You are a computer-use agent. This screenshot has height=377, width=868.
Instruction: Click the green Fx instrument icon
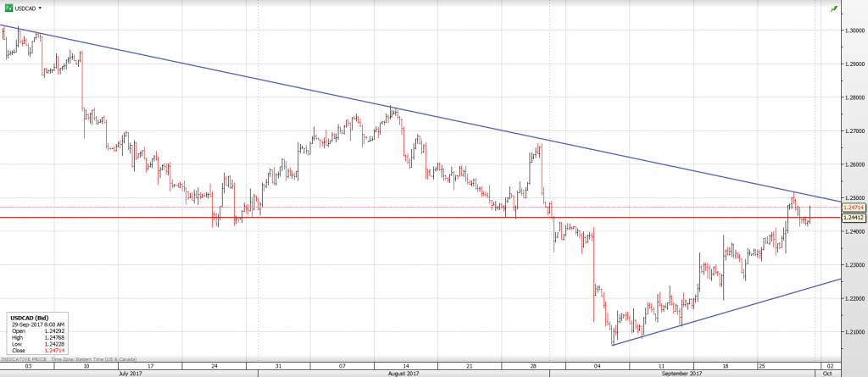coord(9,8)
